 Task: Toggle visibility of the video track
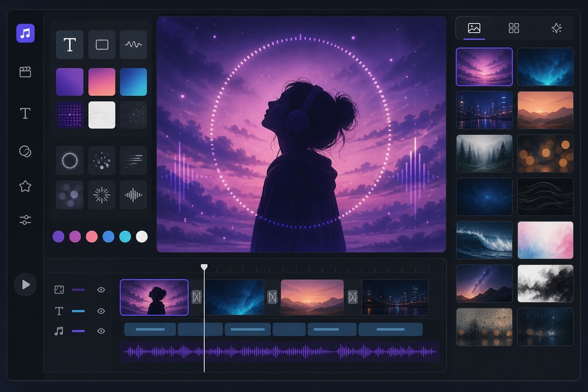(101, 290)
